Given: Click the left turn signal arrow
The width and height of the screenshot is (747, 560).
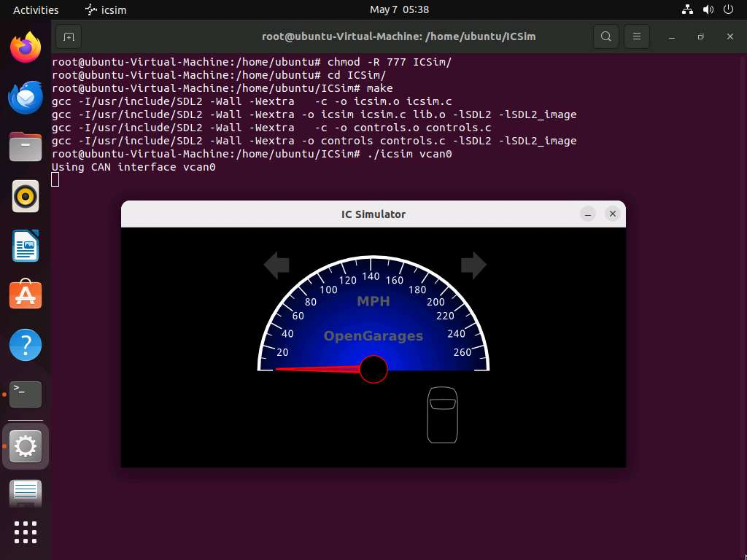Looking at the screenshot, I should click(x=276, y=265).
